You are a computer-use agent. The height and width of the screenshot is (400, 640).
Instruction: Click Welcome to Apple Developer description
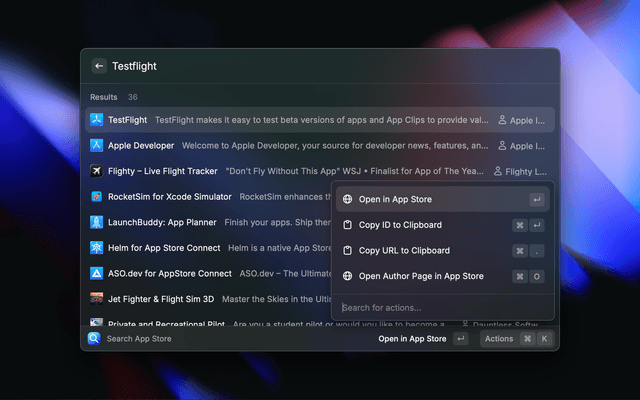tap(335, 146)
